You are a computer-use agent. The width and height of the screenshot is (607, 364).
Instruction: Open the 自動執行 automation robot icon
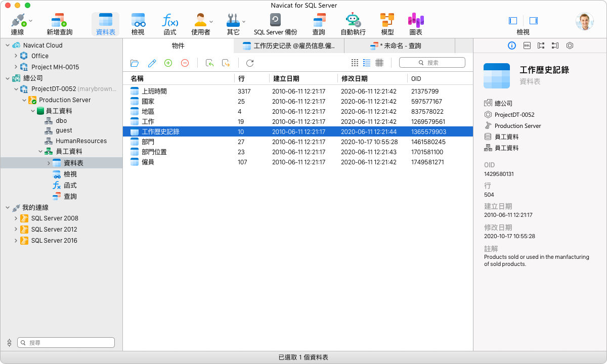point(353,21)
